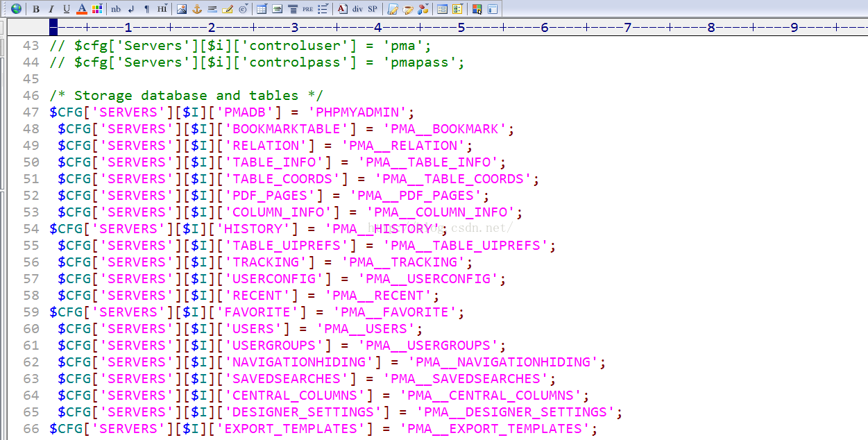Image resolution: width=868 pixels, height=440 pixels.
Task: Click 'USERS' key on line 60
Action: (x=253, y=329)
